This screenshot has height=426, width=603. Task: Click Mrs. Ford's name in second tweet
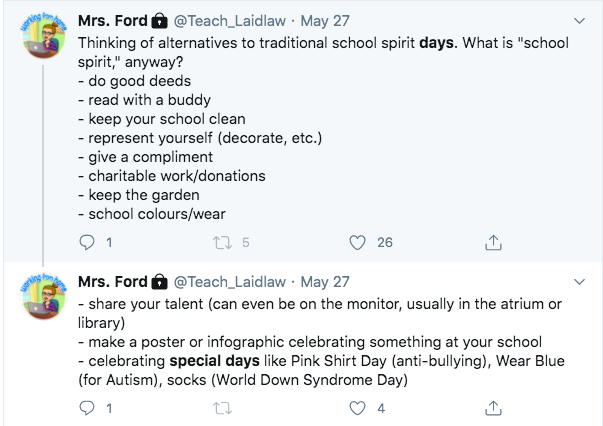111,282
